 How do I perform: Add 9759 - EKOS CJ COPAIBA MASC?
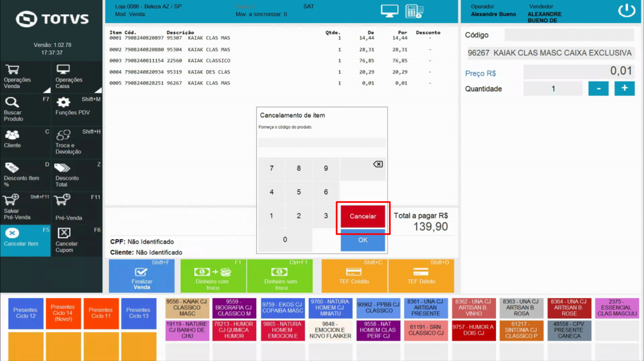[x=283, y=308]
